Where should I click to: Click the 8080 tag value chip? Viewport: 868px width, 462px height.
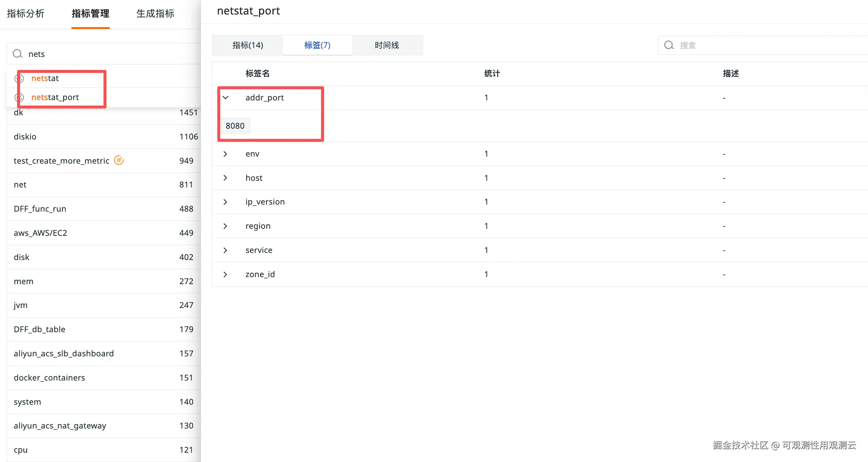point(235,126)
